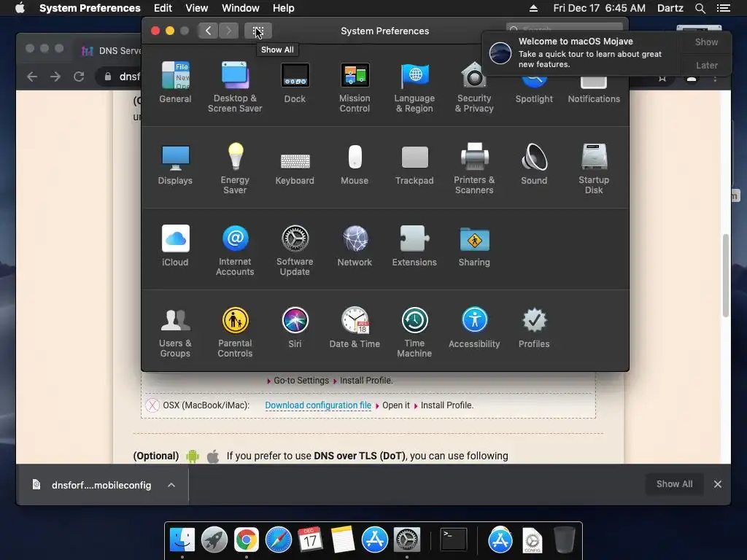Click the DNS Server tab in Chrome
The image size is (747, 560).
111,50
